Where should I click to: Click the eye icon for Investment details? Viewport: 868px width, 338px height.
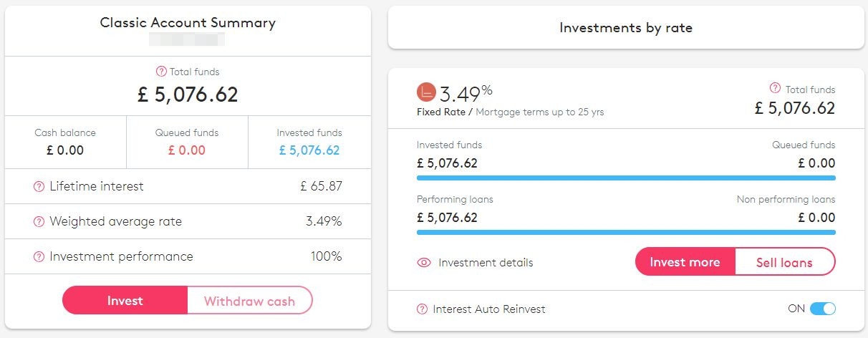pyautogui.click(x=424, y=263)
